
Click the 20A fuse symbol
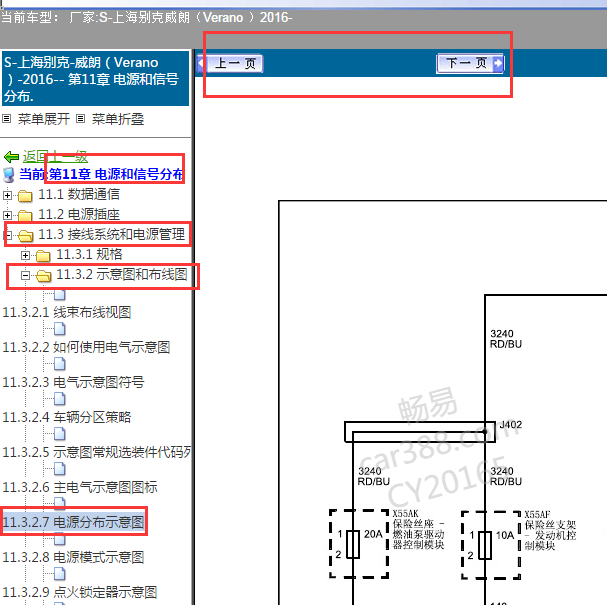(353, 544)
